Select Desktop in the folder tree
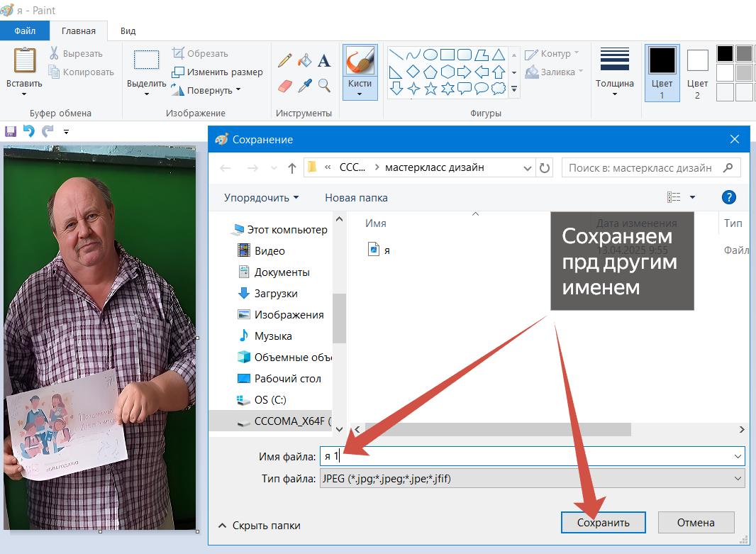The image size is (756, 554). [287, 379]
